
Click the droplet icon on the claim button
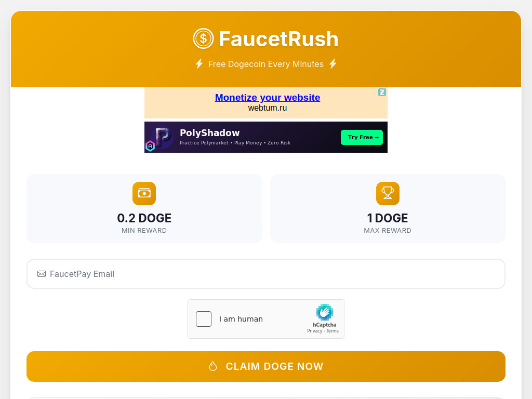(x=213, y=366)
